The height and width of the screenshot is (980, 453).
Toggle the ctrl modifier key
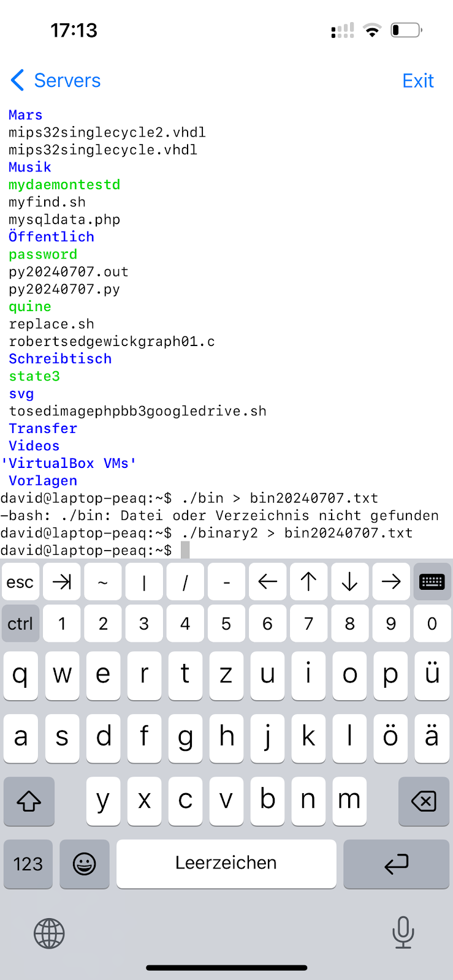pos(20,624)
